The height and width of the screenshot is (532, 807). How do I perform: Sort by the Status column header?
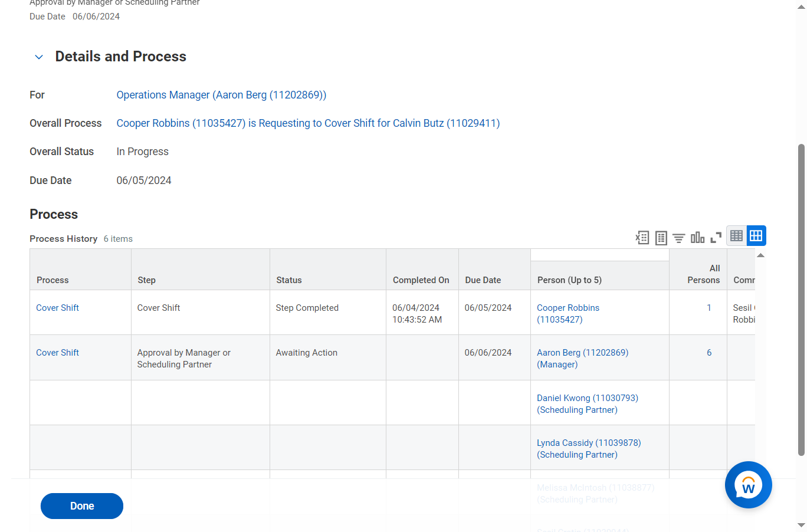328,270
